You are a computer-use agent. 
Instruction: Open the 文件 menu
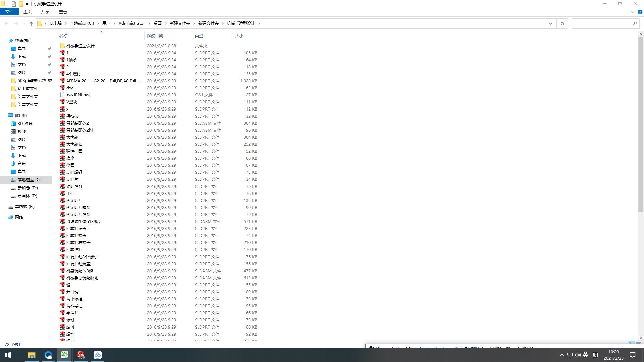[9, 12]
